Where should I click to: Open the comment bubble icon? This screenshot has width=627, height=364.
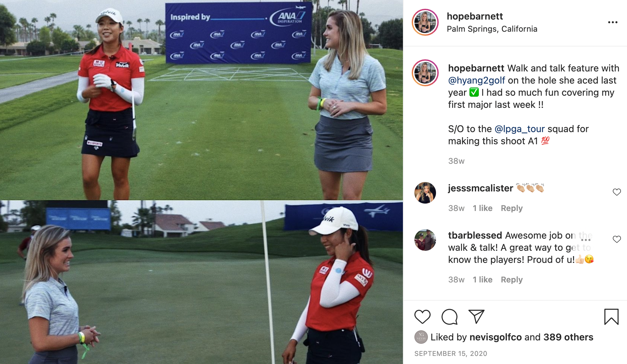(x=449, y=317)
